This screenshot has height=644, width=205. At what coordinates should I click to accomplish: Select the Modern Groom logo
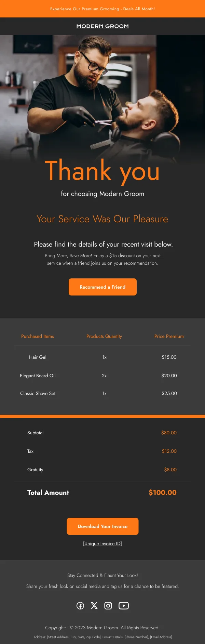[x=102, y=26]
